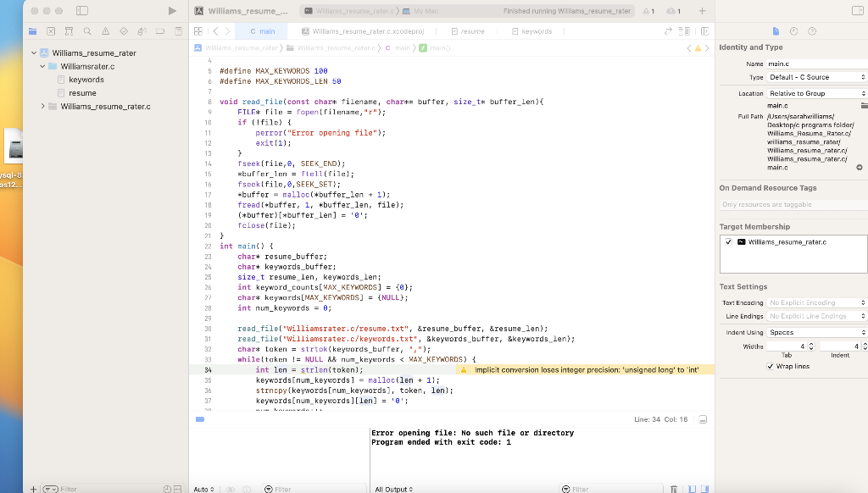
Task: Click the Name field main.c
Action: (816, 64)
